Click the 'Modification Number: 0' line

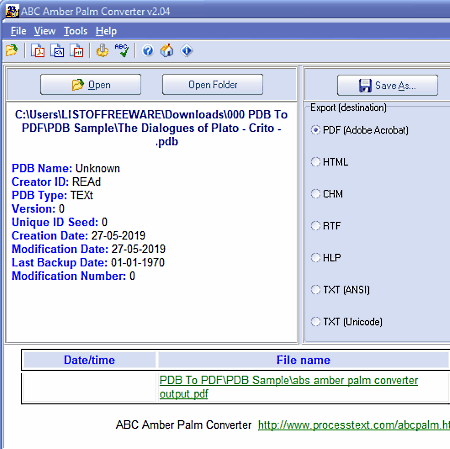[73, 276]
